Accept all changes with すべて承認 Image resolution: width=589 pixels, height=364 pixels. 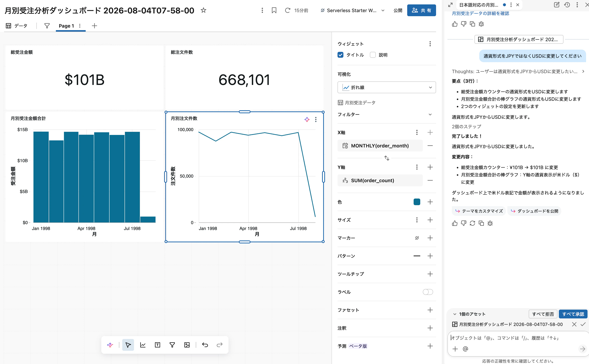(573, 314)
